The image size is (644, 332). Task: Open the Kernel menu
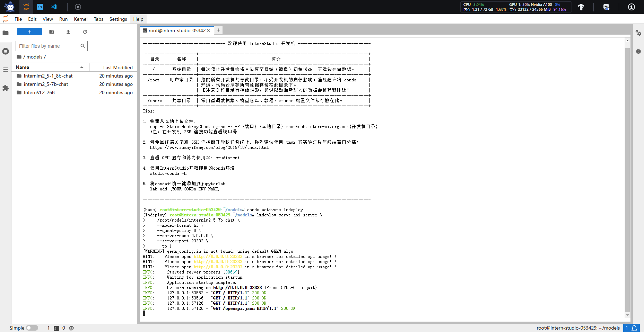point(81,19)
